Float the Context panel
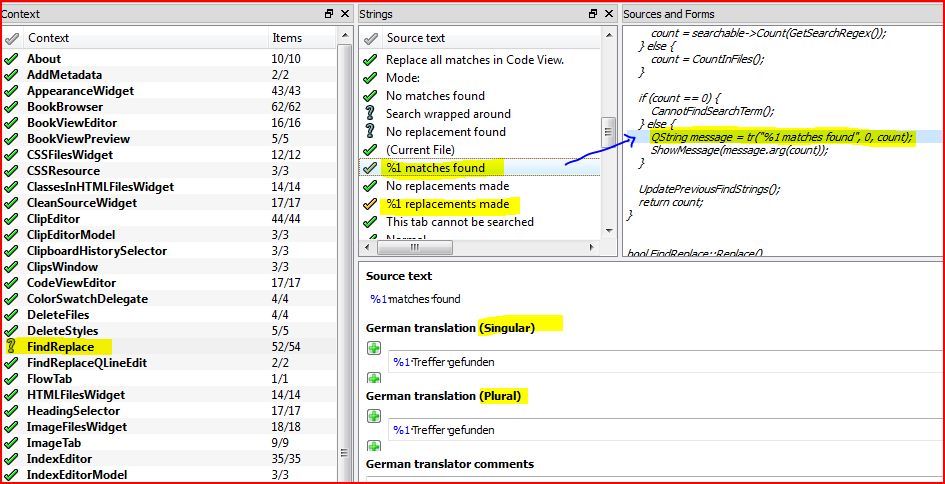 point(329,13)
